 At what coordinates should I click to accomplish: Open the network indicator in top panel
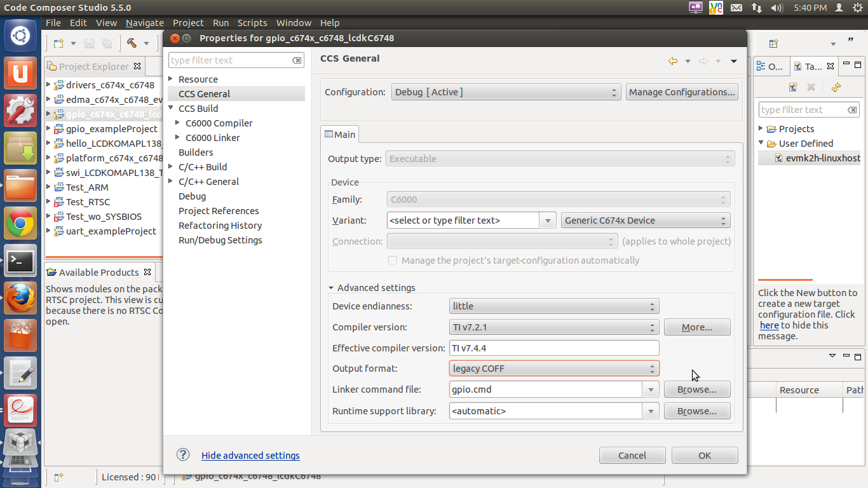(756, 8)
